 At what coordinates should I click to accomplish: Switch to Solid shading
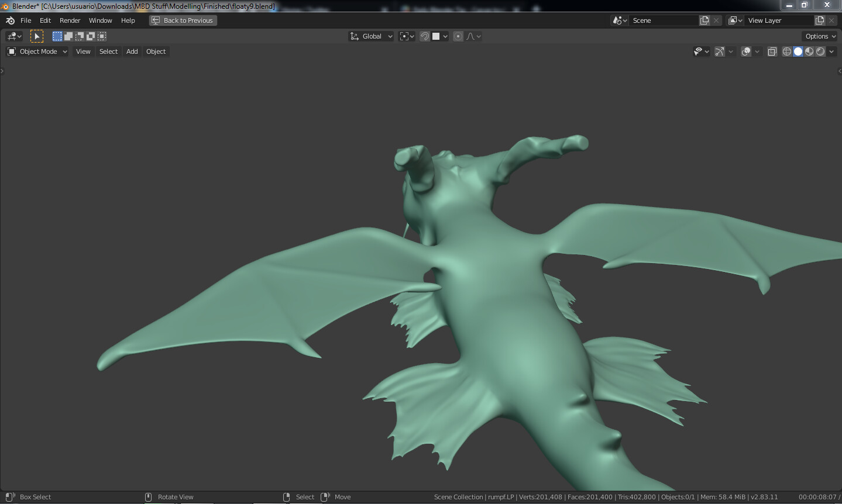(x=798, y=51)
